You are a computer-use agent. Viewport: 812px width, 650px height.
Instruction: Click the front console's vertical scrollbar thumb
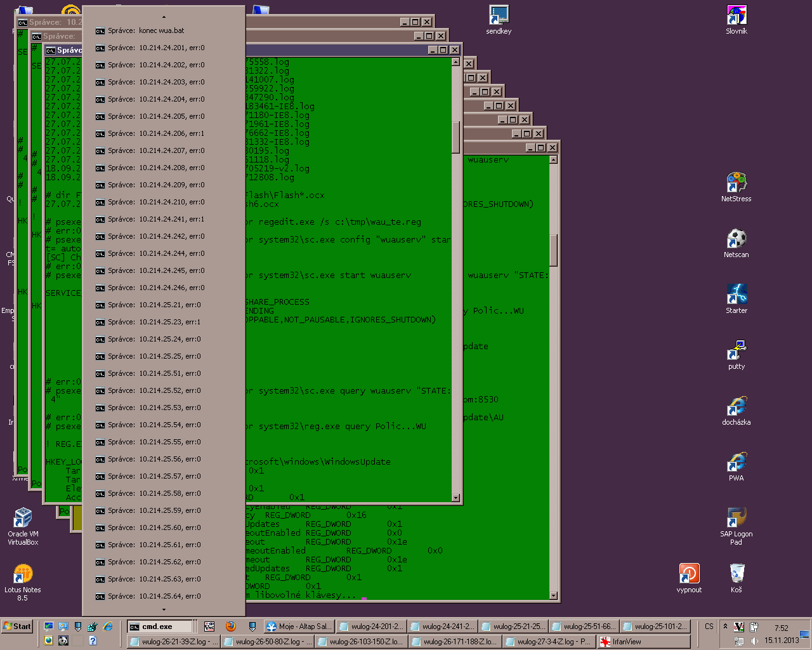[x=455, y=136]
